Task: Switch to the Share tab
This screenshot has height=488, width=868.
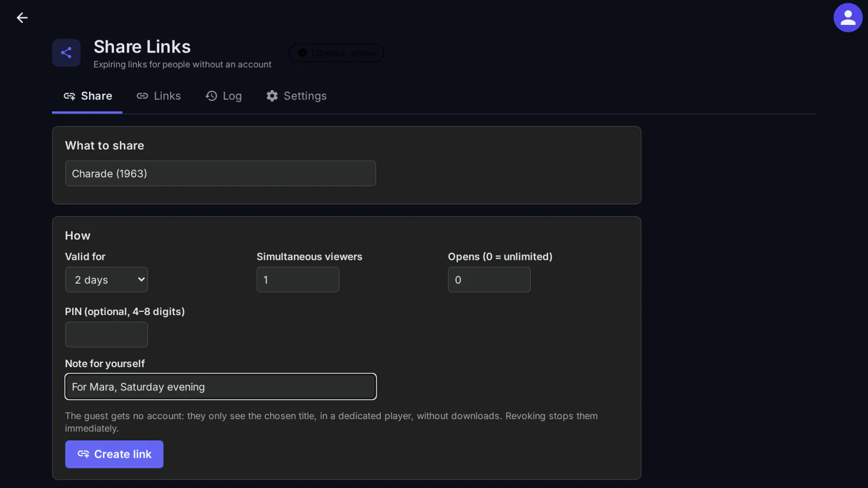Action: click(87, 96)
